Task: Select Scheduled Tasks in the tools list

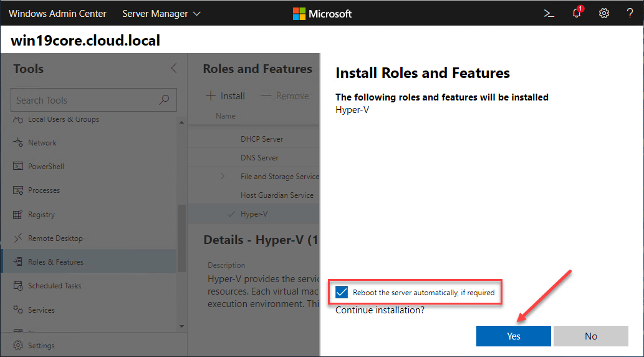Action: (89, 285)
